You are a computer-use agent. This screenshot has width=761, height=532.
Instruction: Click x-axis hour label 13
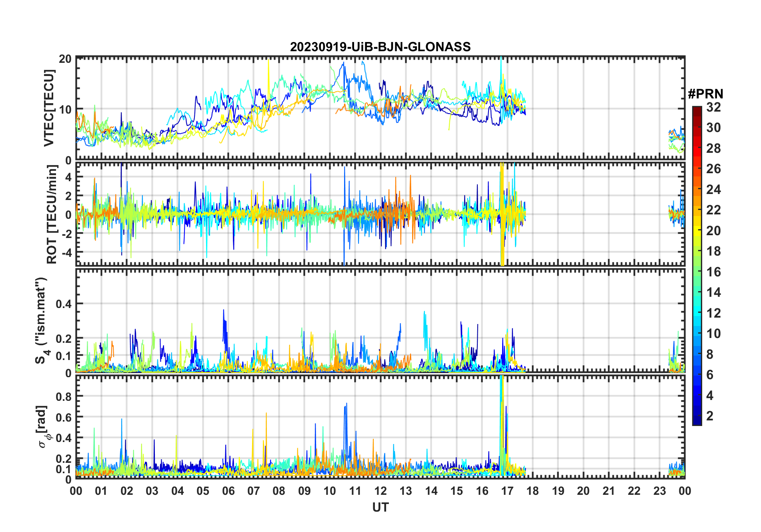click(406, 491)
